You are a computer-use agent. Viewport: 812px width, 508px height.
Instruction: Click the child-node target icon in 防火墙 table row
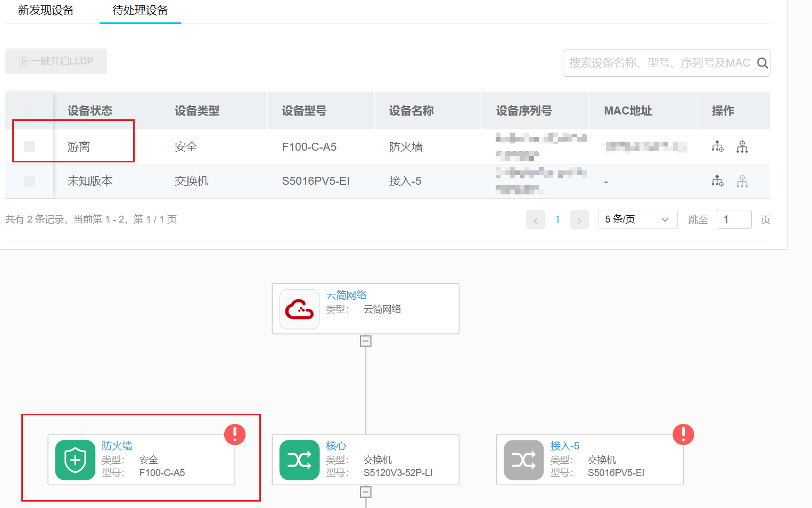[718, 146]
